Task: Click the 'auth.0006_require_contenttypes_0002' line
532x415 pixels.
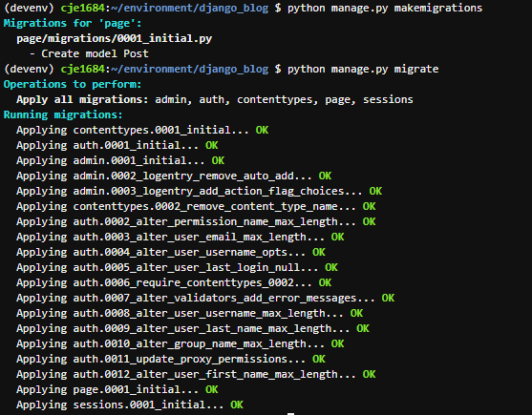Action: click(174, 282)
